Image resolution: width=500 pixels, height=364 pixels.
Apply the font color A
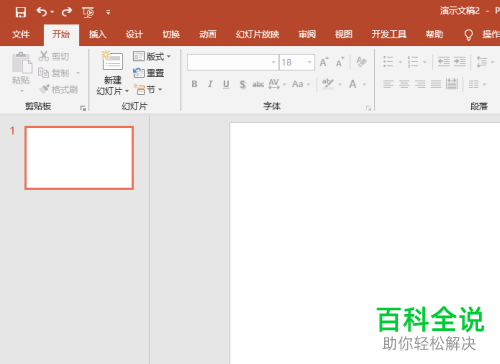(353, 84)
